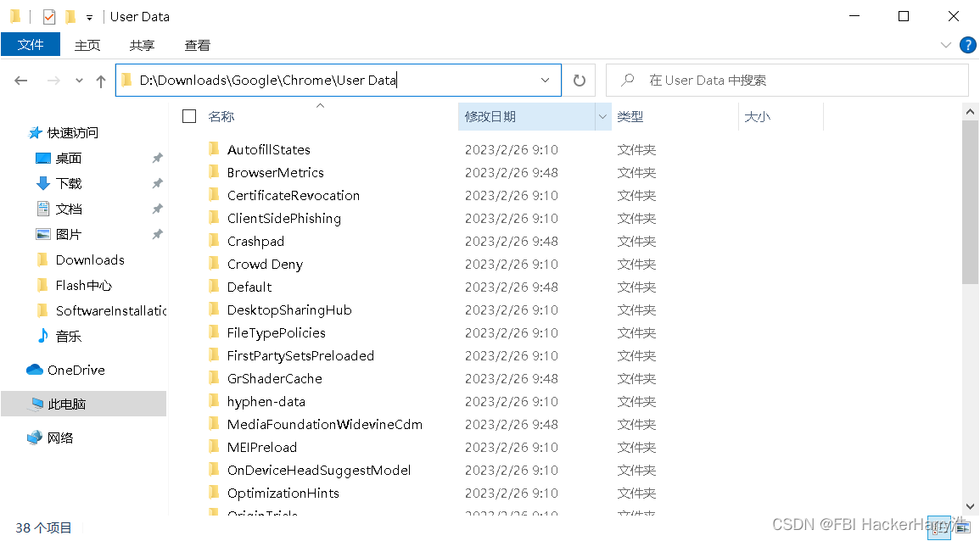Select the BrowserMetrics folder icon
The height and width of the screenshot is (541, 980).
pos(214,172)
